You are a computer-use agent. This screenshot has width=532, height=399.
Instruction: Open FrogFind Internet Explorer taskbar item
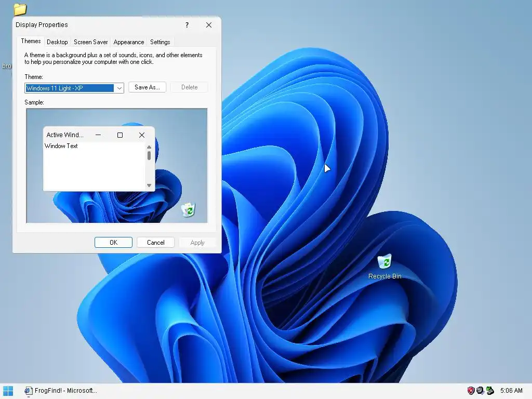point(61,391)
